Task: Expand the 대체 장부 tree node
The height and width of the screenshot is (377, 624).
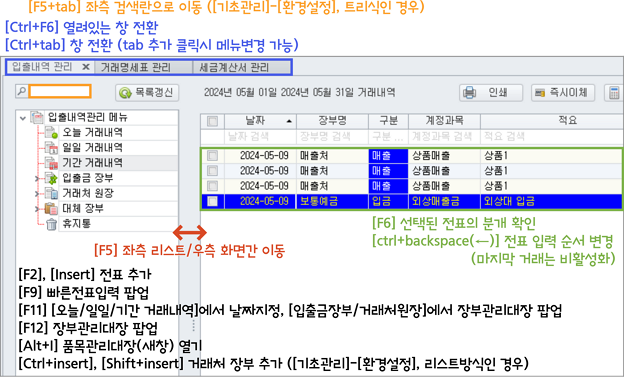Action: [37, 209]
